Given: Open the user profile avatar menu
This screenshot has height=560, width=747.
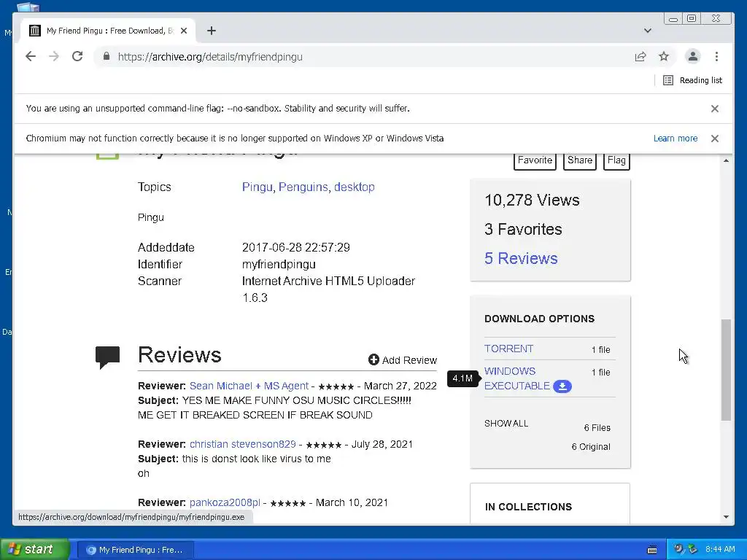Looking at the screenshot, I should (693, 57).
